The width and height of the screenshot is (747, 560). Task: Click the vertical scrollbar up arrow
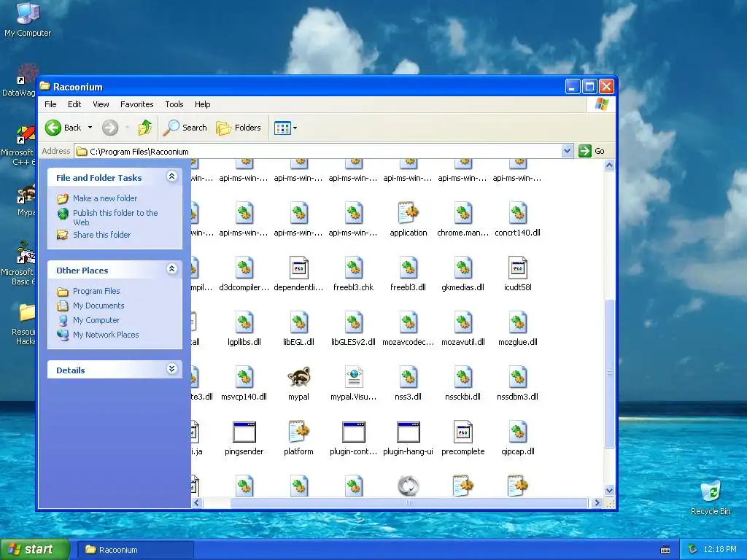coord(609,166)
